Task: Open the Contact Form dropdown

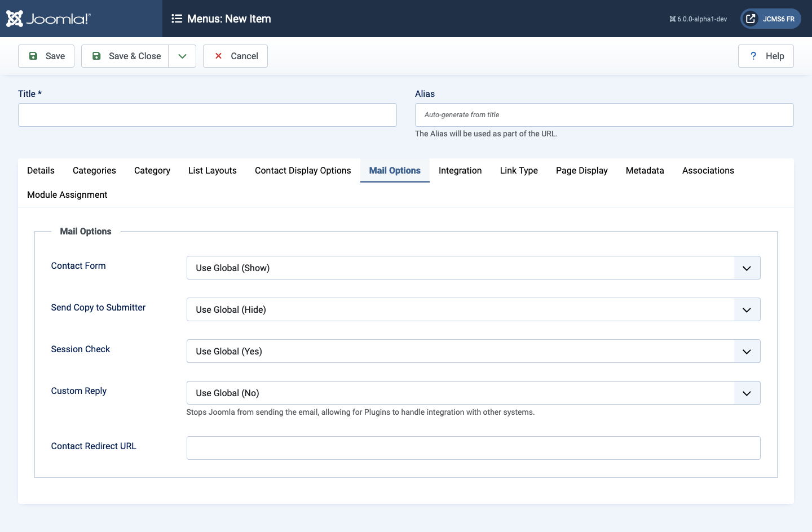Action: click(474, 268)
